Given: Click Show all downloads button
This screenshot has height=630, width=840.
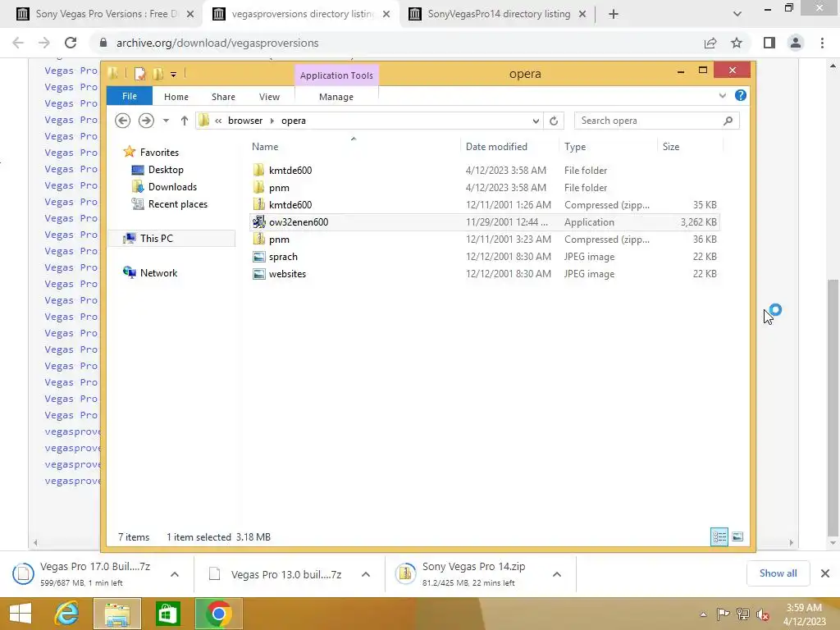Looking at the screenshot, I should point(778,573).
